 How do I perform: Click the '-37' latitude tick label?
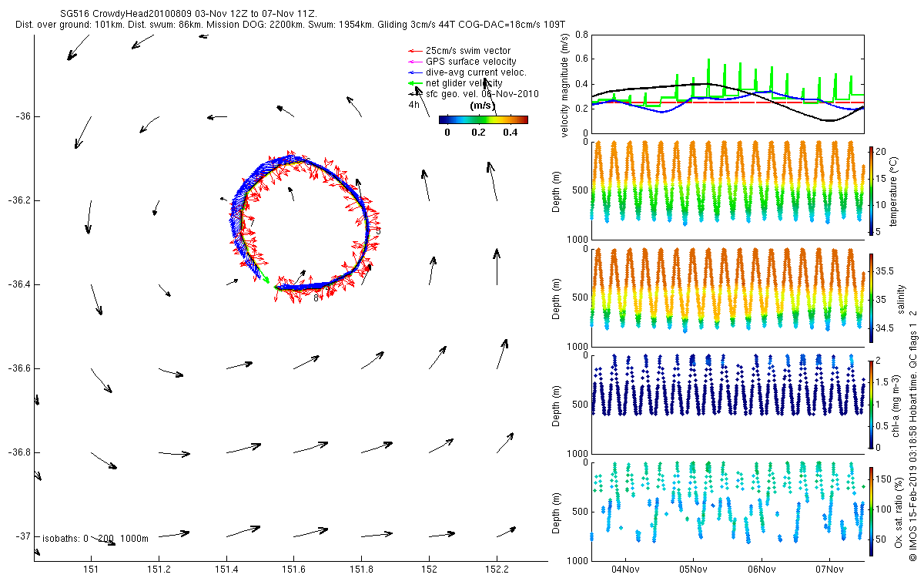tap(23, 536)
